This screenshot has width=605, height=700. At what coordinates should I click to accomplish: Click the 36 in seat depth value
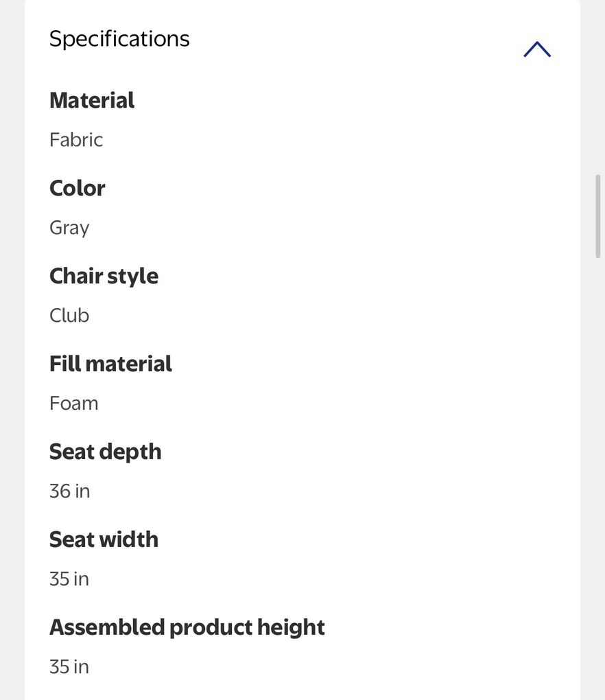tap(69, 491)
